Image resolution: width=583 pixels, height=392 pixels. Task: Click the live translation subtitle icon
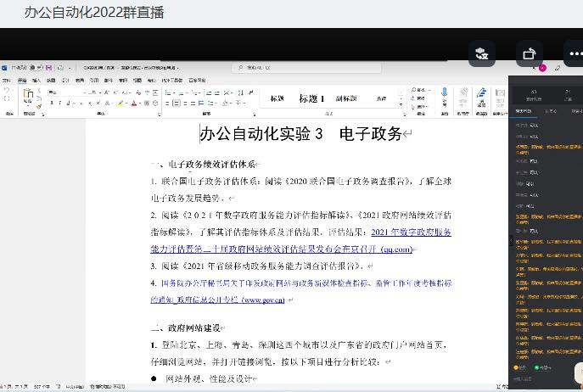483,54
